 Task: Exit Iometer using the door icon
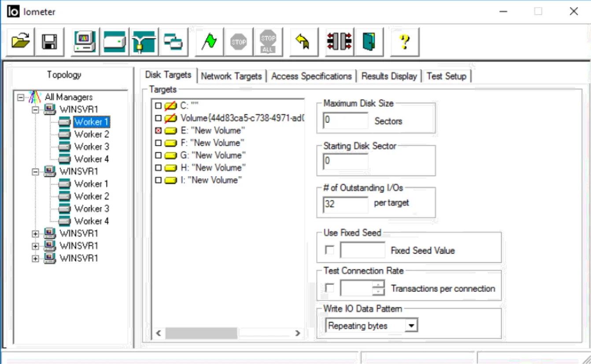coord(369,42)
